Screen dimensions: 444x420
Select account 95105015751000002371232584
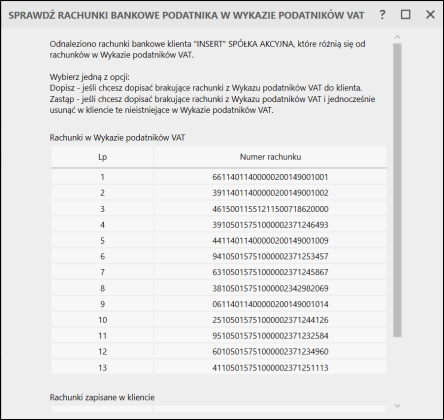click(x=270, y=336)
